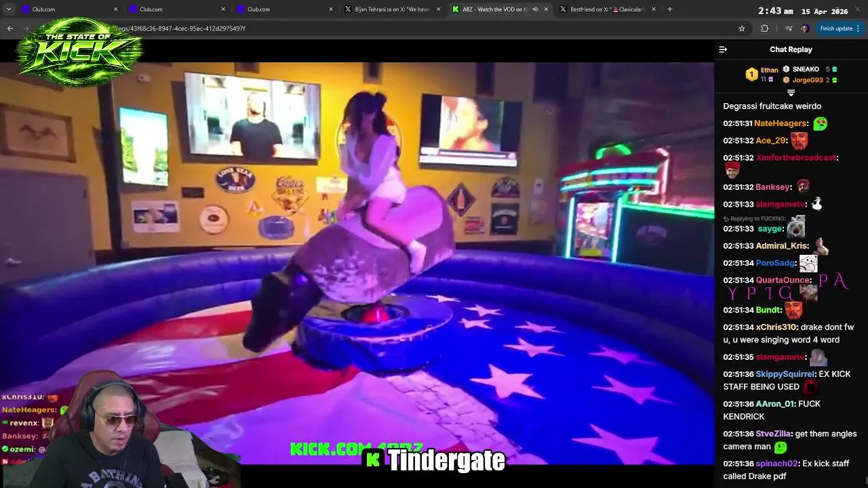Click the QuartaOunce username
868x488 pixels.
tap(783, 280)
